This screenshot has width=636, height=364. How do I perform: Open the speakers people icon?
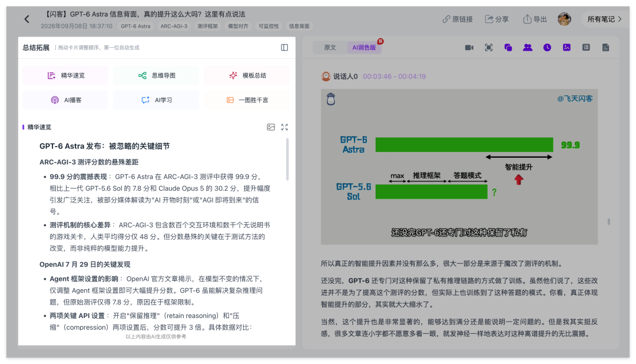[528, 48]
